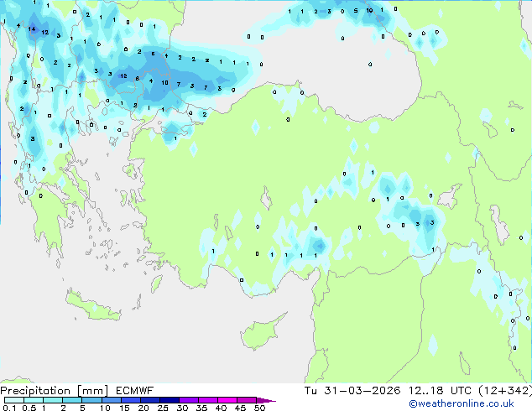Click the 0.1–0.5 mm palest legend swatch
This screenshot has height=411, width=532.
point(14,400)
